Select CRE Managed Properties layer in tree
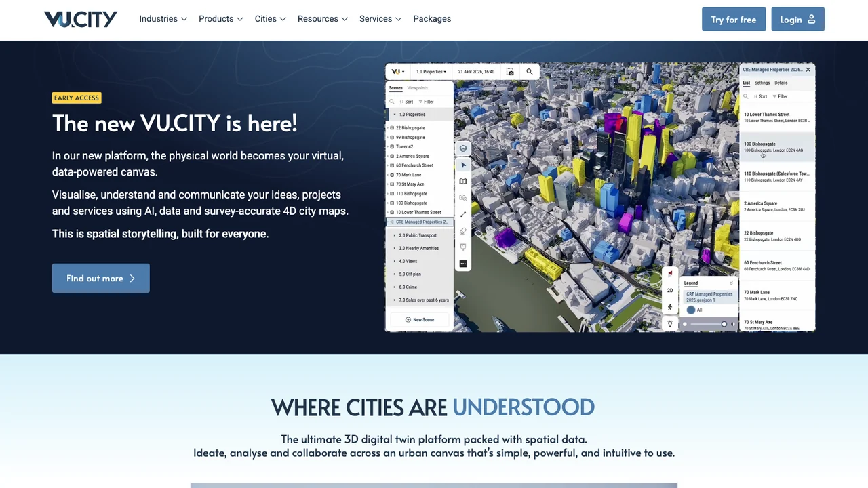868x488 pixels. tap(420, 222)
